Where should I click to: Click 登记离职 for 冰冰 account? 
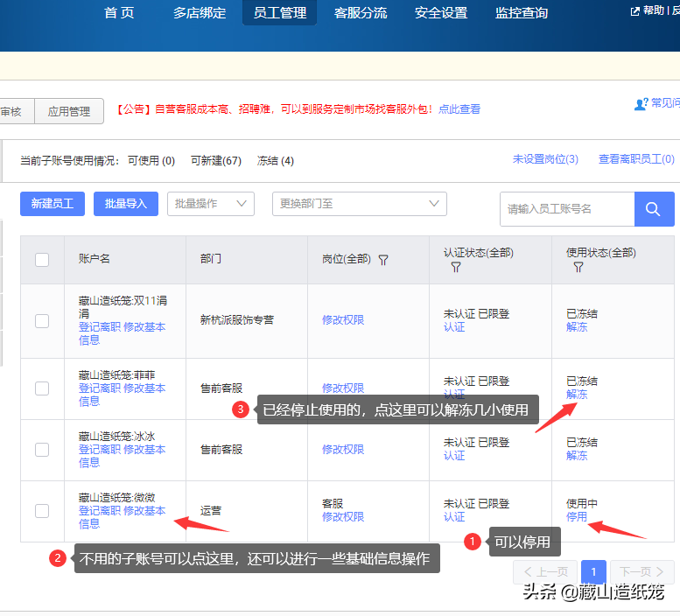[99, 450]
